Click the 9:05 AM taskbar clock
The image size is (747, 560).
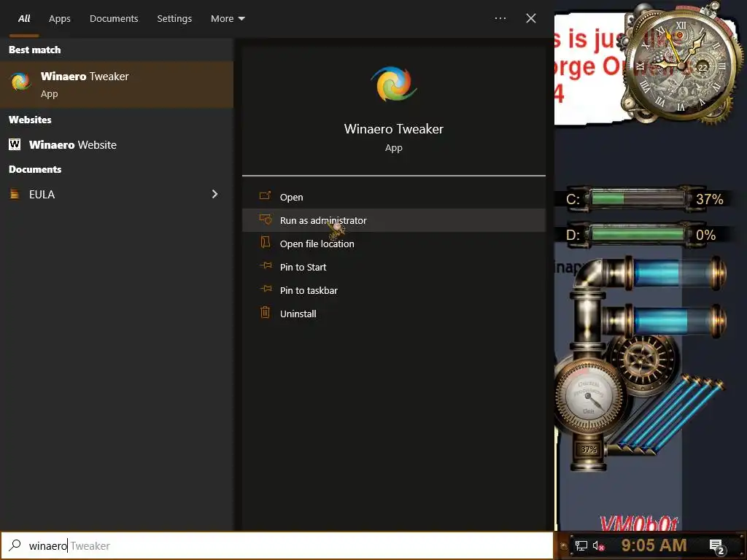tap(654, 545)
